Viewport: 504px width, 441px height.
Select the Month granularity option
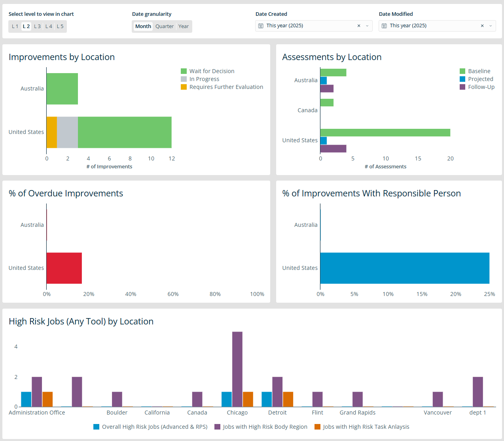pyautogui.click(x=143, y=26)
